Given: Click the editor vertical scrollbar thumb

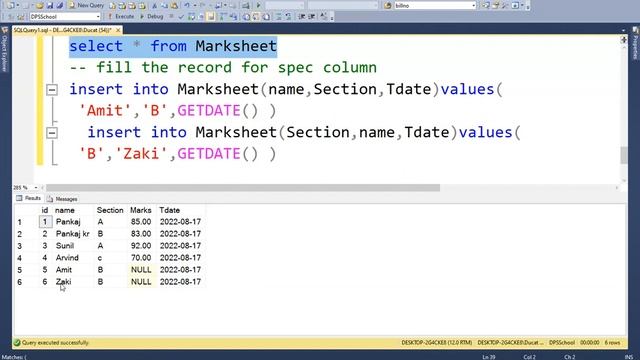Looking at the screenshot, I should pos(624,155).
